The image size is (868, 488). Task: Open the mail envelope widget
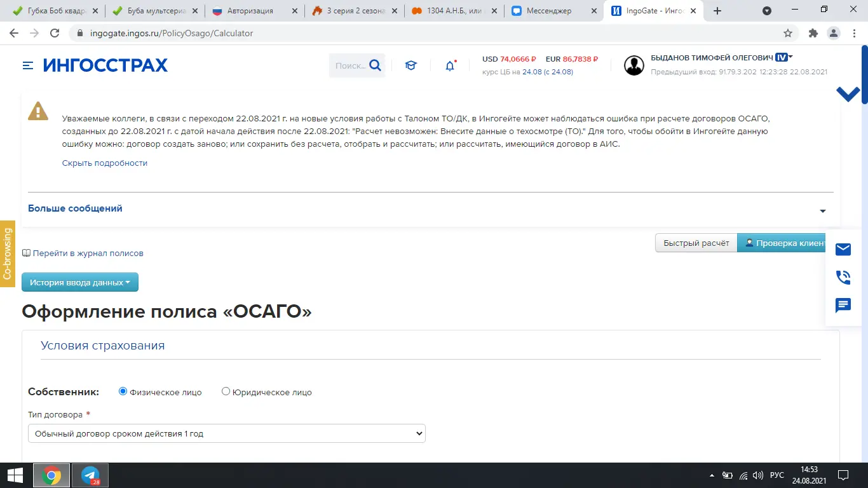[843, 249]
